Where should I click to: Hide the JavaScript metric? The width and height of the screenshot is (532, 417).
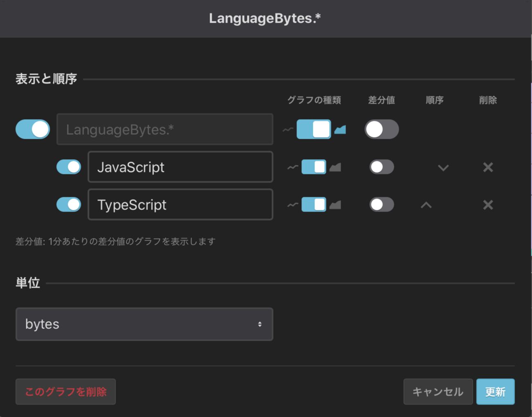point(69,167)
